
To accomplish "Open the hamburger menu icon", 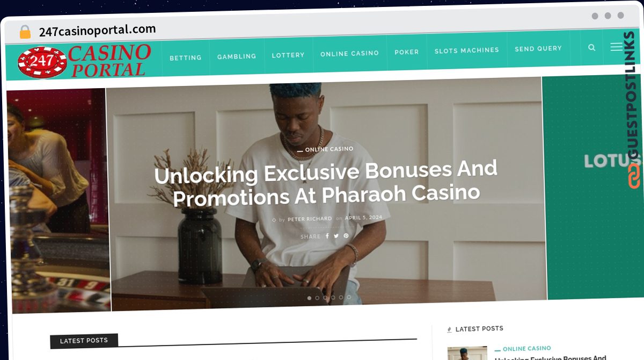I will (x=616, y=47).
